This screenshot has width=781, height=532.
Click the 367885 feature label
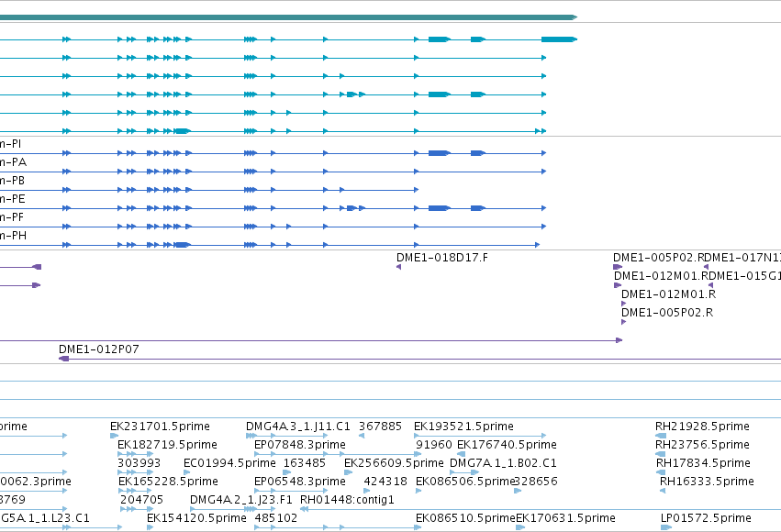(380, 427)
